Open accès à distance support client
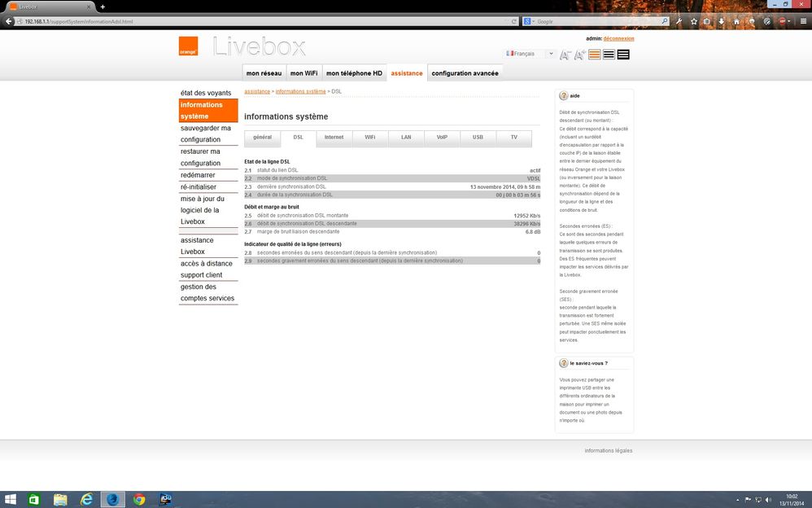The height and width of the screenshot is (508, 812). [208, 269]
